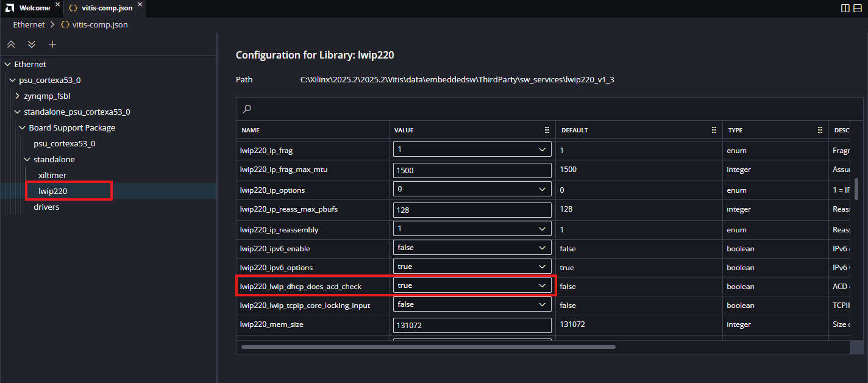868x383 pixels.
Task: Click the expand all tree icon
Action: pos(32,45)
